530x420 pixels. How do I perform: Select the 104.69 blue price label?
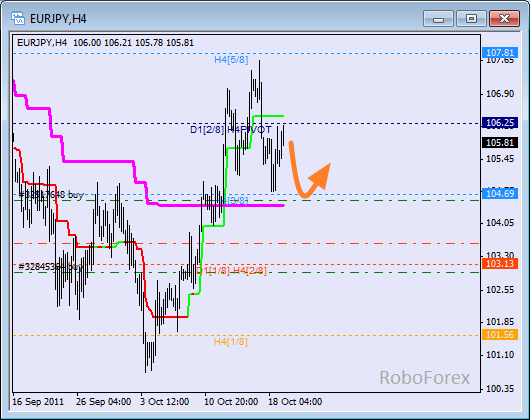pos(500,194)
